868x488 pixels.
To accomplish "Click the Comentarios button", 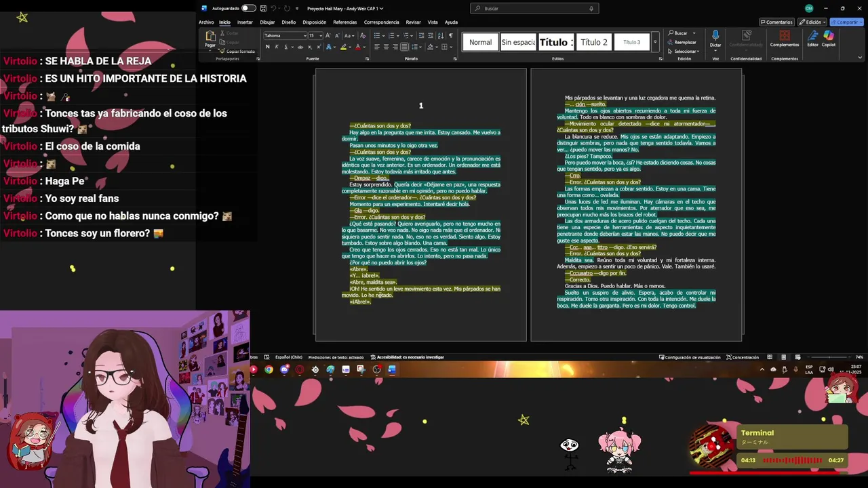I will [x=776, y=22].
